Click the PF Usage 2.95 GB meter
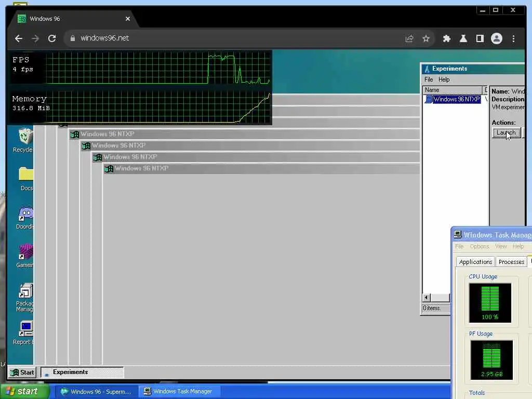Screen dimensions: 532x399 [491, 360]
